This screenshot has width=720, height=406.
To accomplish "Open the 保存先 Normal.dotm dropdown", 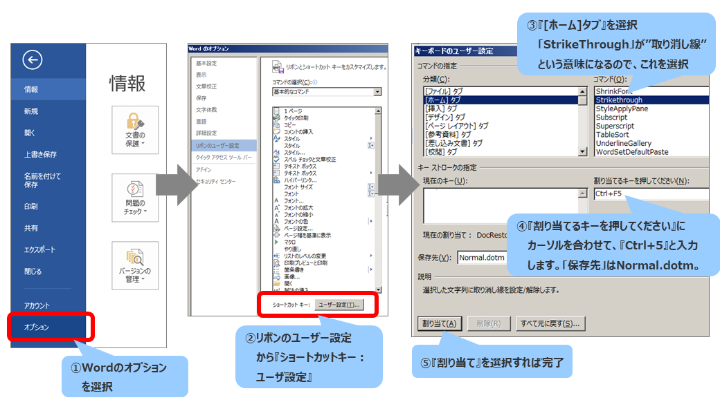I will click(x=482, y=258).
